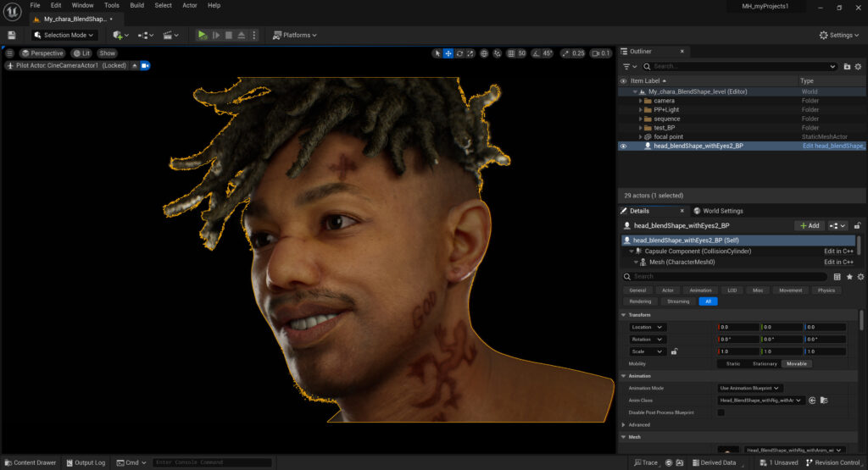Toggle visibility of head_blendShape_withEyes2_BP actor
Screen dimensions: 868x470
[x=624, y=146]
